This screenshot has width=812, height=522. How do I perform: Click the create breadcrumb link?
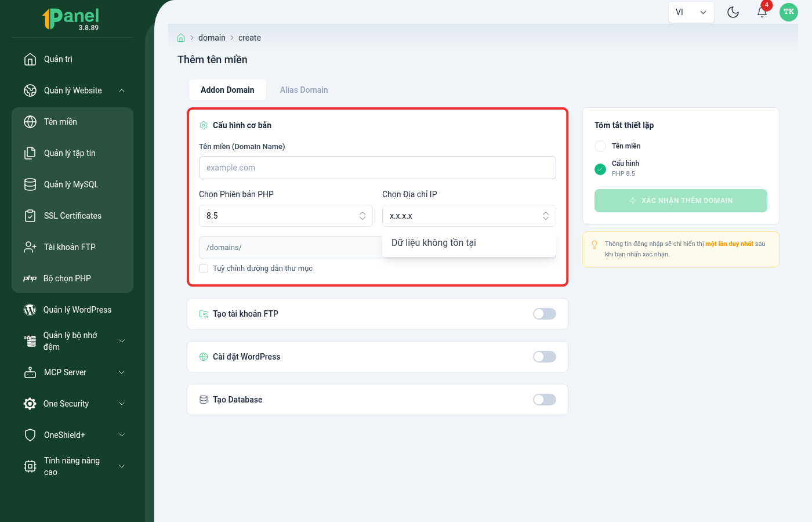pos(249,38)
